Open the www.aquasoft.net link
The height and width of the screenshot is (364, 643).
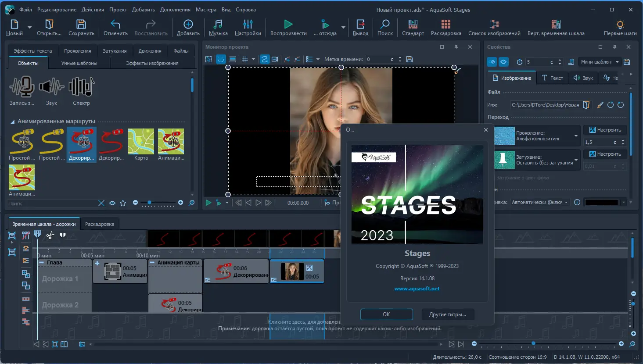point(417,289)
